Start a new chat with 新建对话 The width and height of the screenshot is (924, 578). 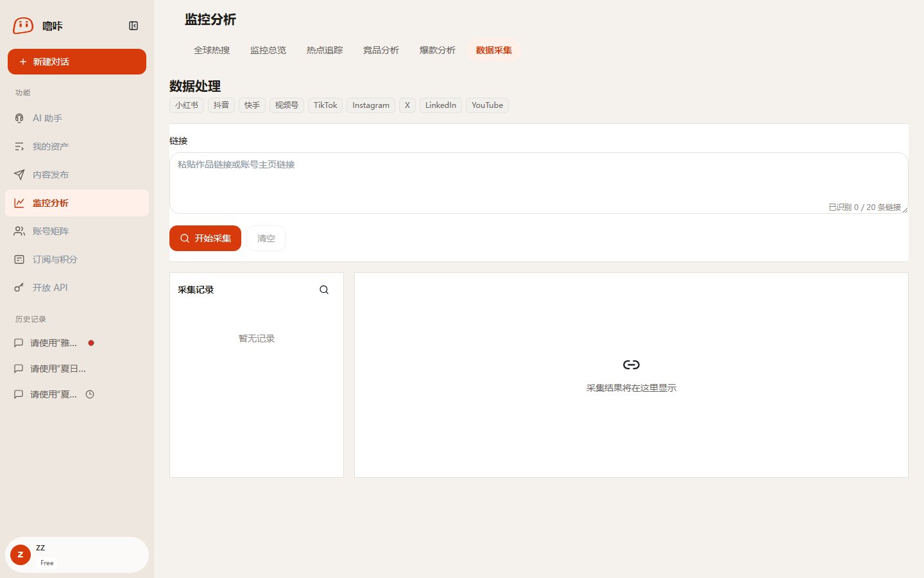pyautogui.click(x=77, y=62)
